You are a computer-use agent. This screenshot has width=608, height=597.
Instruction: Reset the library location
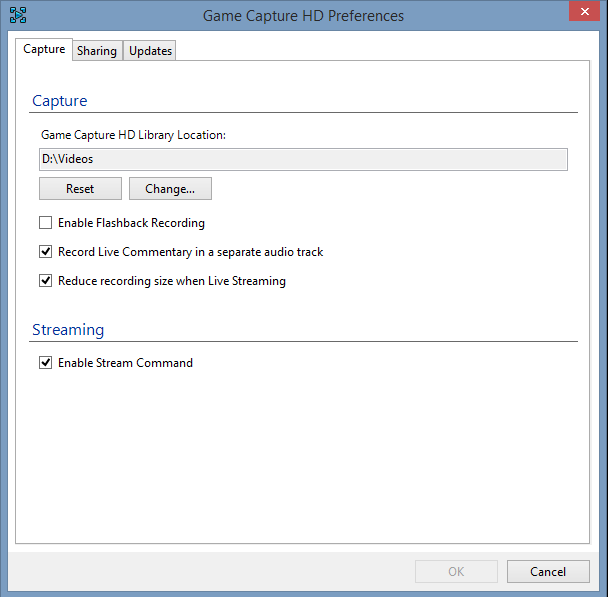pyautogui.click(x=80, y=189)
